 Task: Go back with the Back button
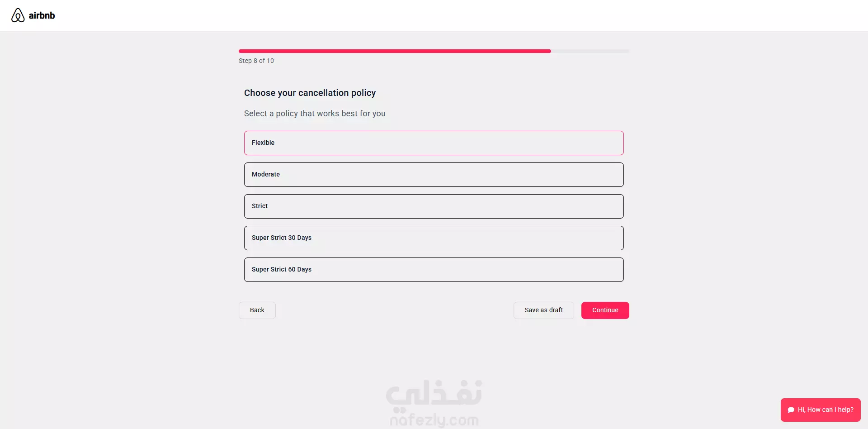[x=257, y=310]
